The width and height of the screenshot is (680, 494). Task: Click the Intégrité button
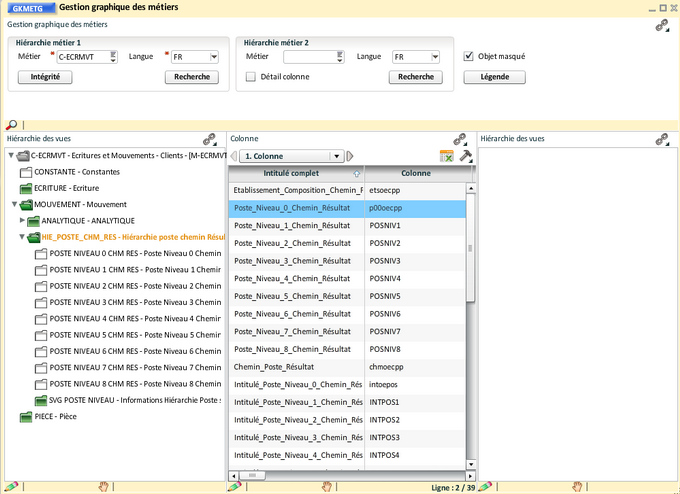[x=44, y=77]
